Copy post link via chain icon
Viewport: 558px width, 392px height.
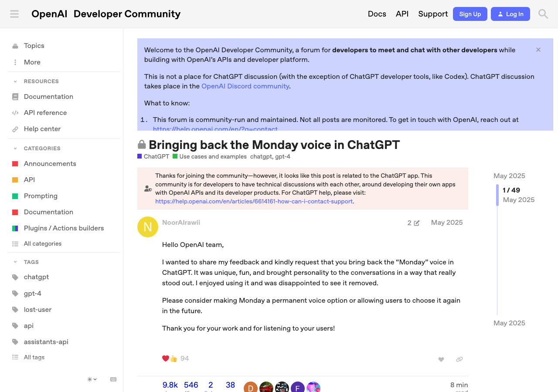click(x=459, y=359)
